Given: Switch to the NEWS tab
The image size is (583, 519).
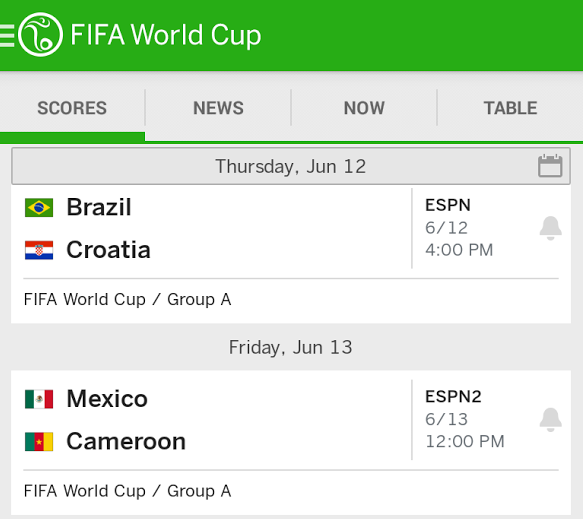Looking at the screenshot, I should pos(218,108).
